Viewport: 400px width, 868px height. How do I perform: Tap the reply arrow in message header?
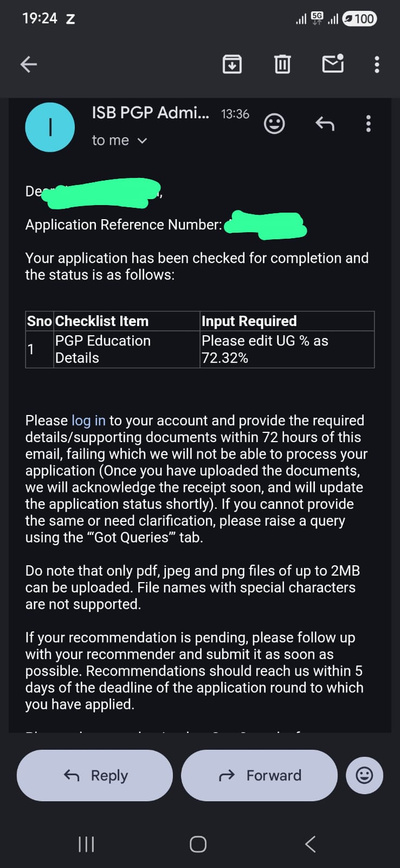point(325,124)
